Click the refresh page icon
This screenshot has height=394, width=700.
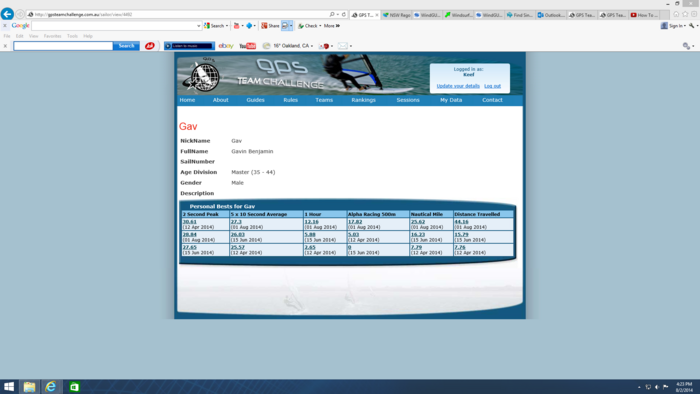point(344,15)
